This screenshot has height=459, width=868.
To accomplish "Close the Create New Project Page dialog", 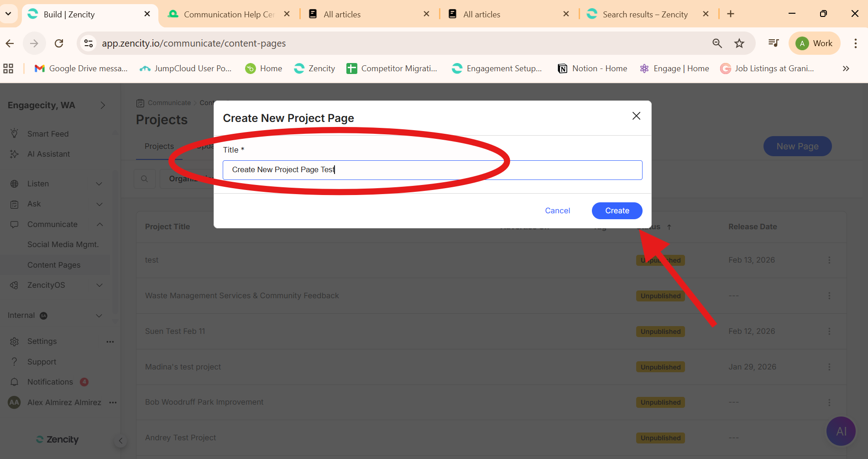I will click(636, 116).
